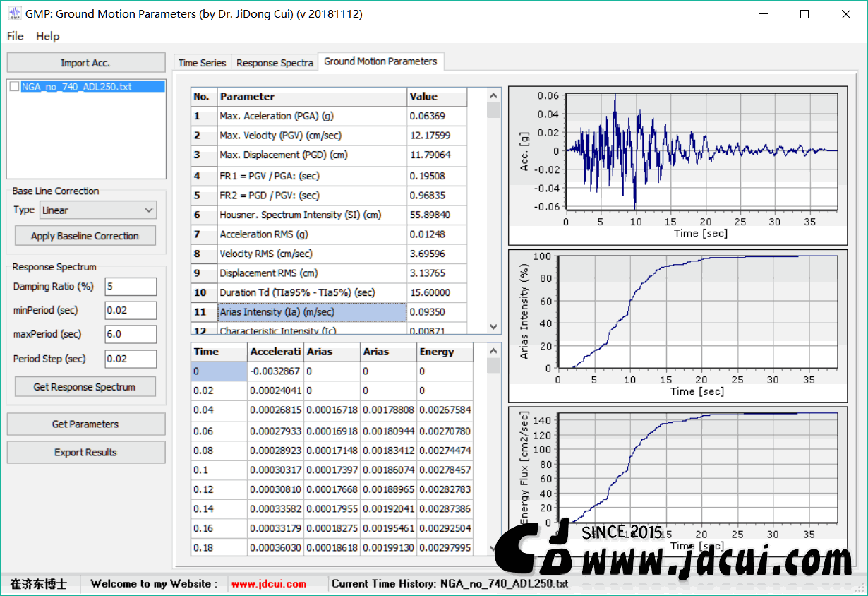The width and height of the screenshot is (868, 596).
Task: Click the GMP application icon in title bar
Action: coord(13,13)
